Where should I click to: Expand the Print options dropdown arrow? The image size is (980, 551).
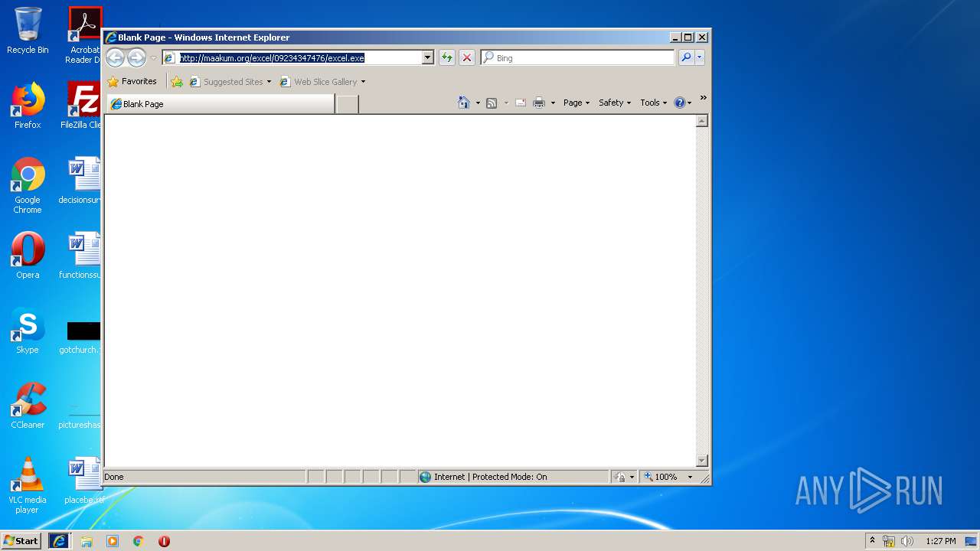(x=553, y=103)
